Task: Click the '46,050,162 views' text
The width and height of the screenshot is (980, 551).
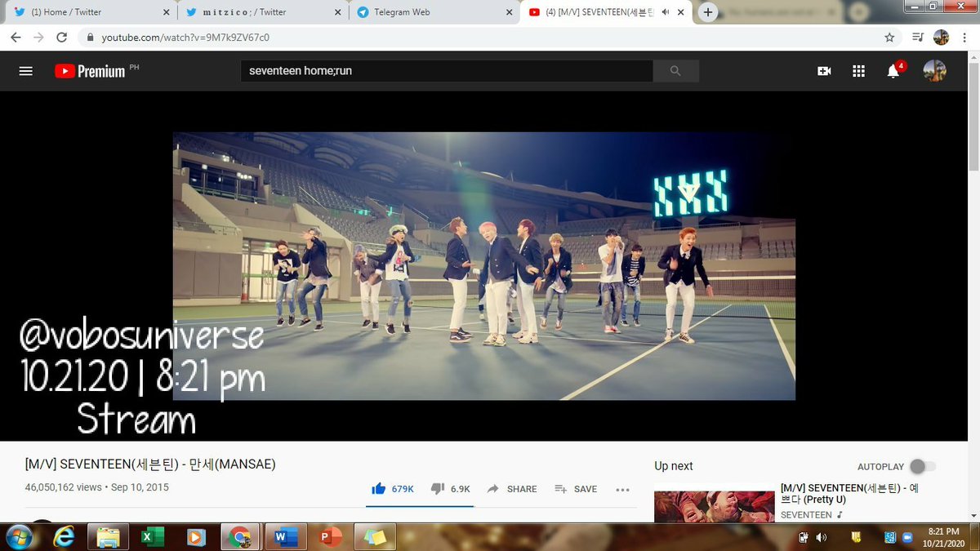Action: coord(64,487)
